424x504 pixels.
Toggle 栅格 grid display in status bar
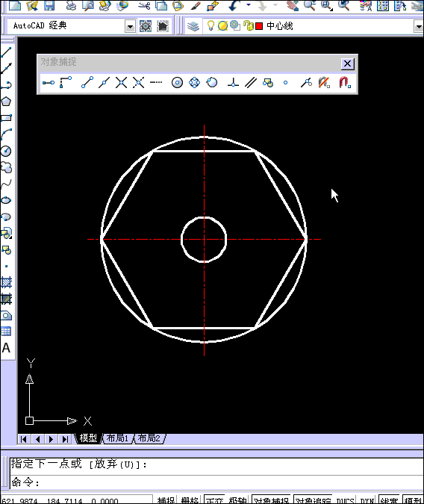pyautogui.click(x=190, y=500)
